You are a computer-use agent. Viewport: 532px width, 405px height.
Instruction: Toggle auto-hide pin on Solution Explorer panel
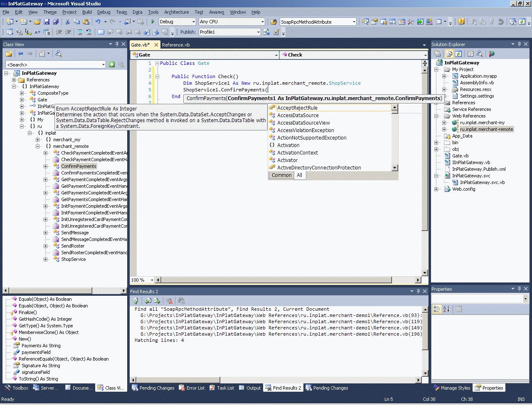(520, 44)
